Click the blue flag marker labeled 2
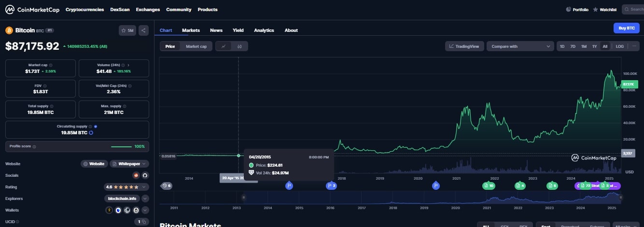 [x=331, y=185]
